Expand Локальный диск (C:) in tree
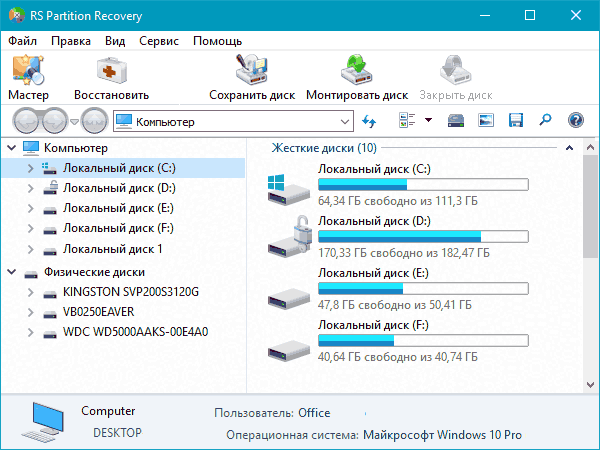This screenshot has height=450, width=600. click(x=31, y=168)
